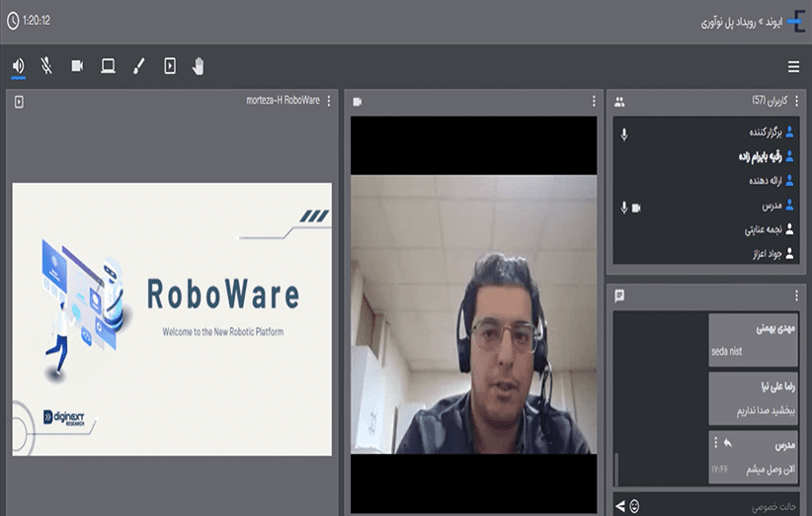812x516 pixels.
Task: Turn on the webcam from the toolbar
Action: click(x=77, y=66)
